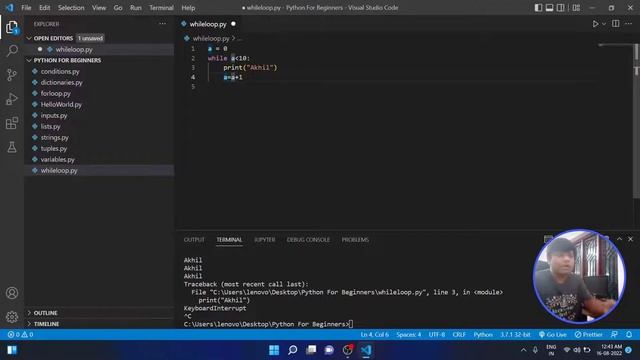Open the Terminal menu
Screen dimensions: 640x360
[x=161, y=8]
